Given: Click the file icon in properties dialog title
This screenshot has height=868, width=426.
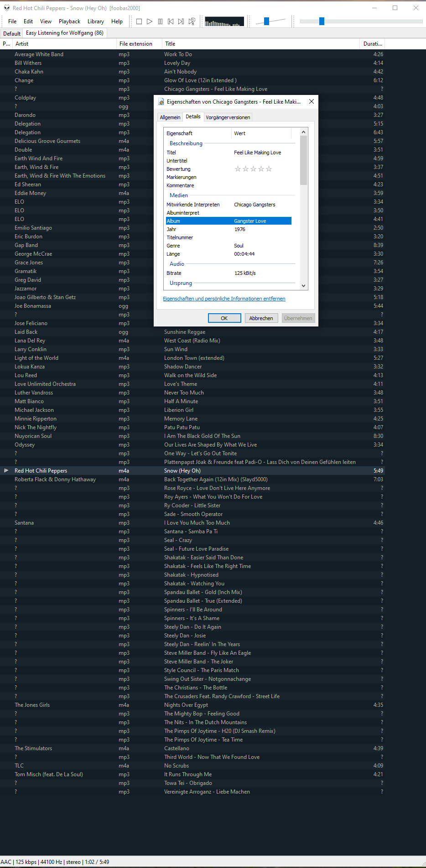Looking at the screenshot, I should [x=161, y=102].
